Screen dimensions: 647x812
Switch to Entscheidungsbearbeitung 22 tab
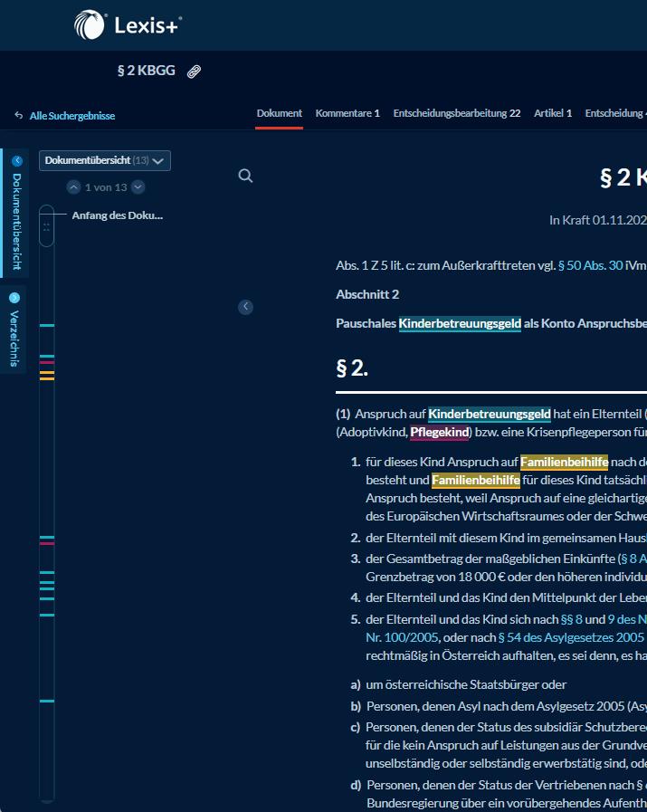click(457, 113)
